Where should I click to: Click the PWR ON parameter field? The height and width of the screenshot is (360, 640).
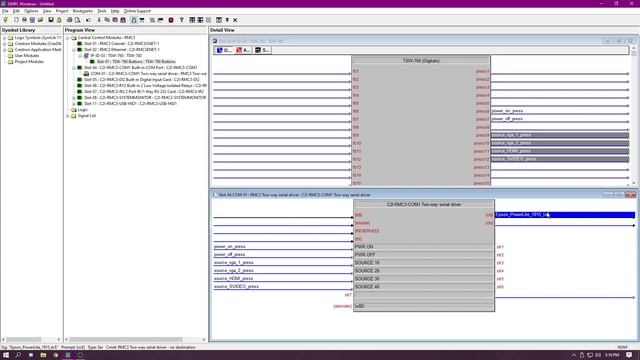(x=423, y=247)
